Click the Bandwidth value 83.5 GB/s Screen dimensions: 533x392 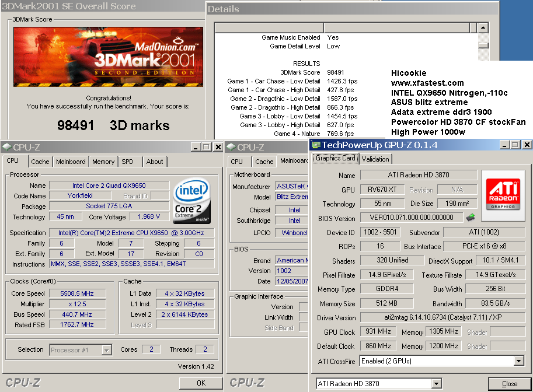tap(495, 303)
